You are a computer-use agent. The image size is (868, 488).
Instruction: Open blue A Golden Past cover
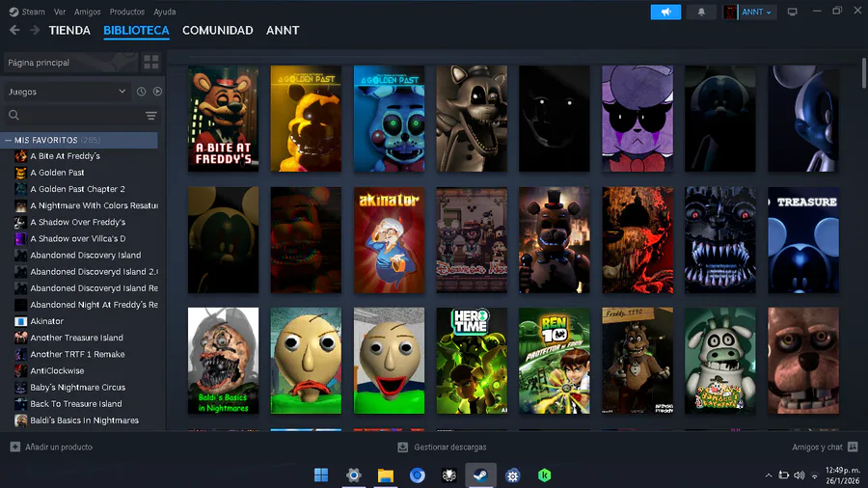click(390, 119)
